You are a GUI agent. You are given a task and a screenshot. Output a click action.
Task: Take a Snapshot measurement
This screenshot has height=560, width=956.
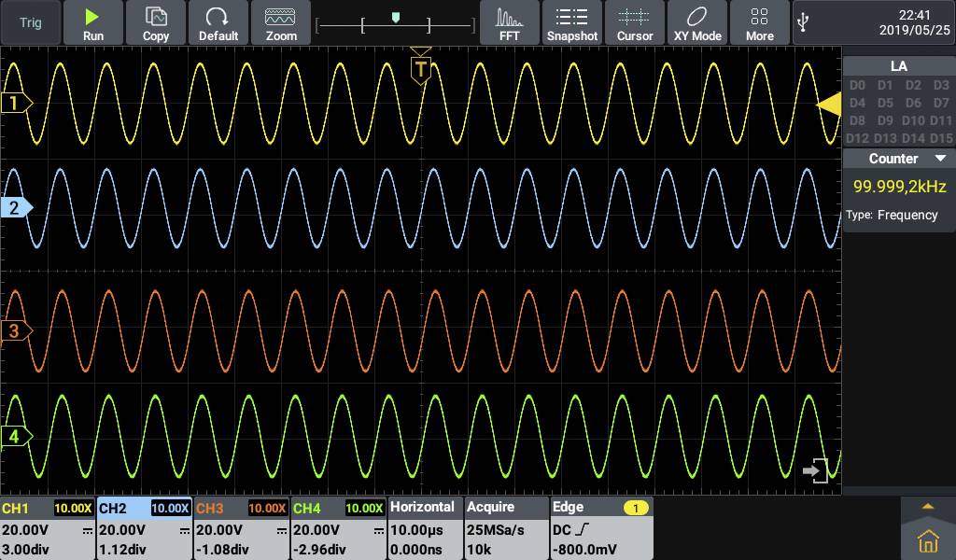(572, 22)
